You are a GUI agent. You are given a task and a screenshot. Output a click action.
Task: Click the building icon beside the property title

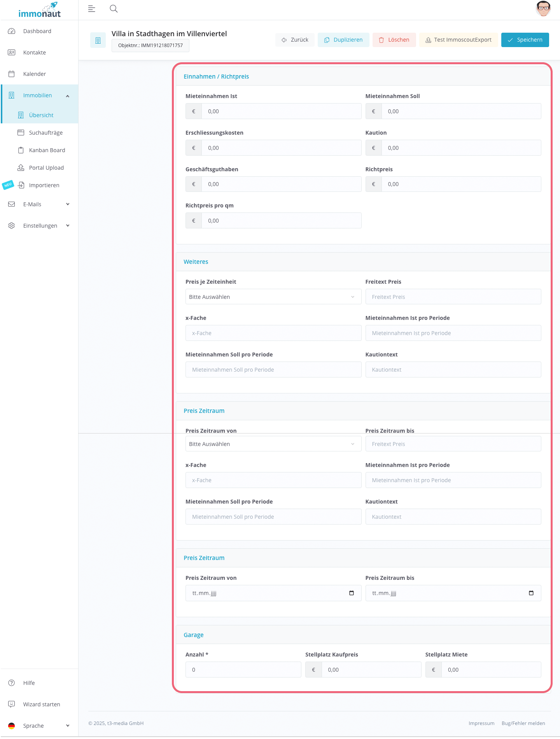(98, 40)
